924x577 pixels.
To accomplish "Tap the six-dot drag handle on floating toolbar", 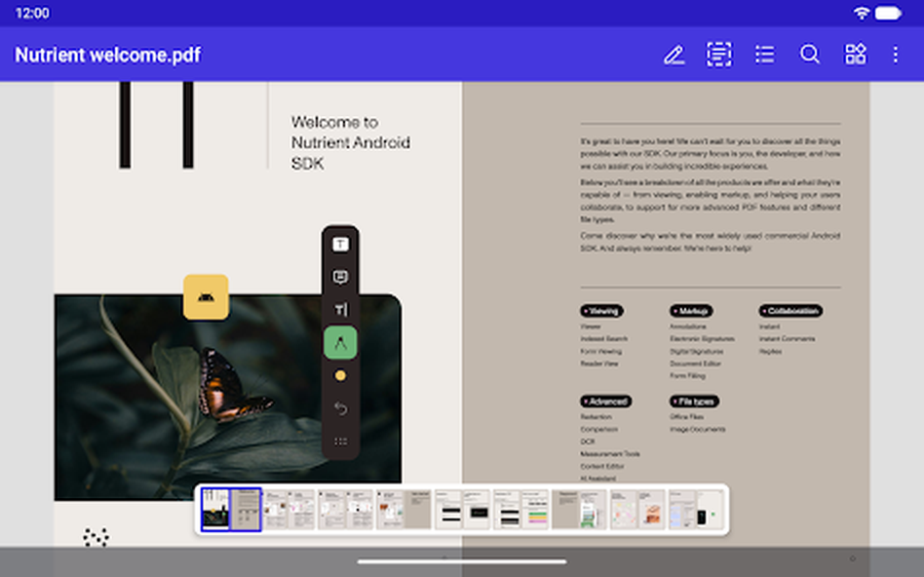I will 340,441.
